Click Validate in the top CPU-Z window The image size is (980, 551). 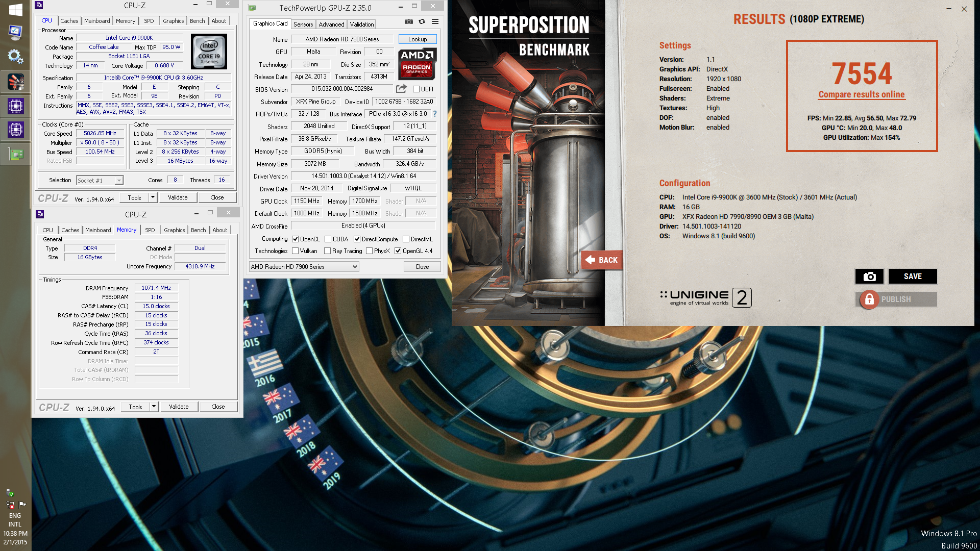pos(178,197)
